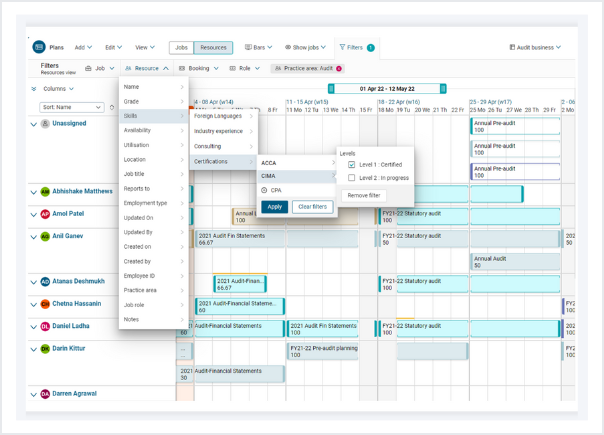Check Level 2 : In progress checkbox
The height and width of the screenshot is (435, 604).
point(351,178)
